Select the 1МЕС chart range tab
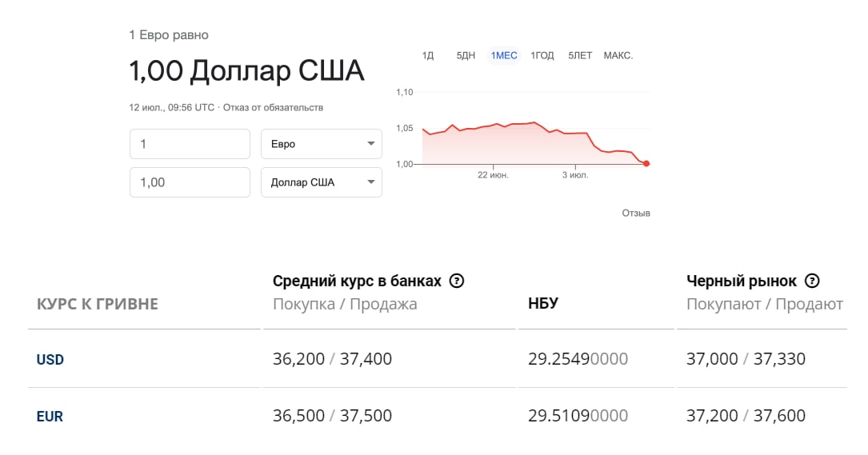The image size is (868, 455). point(504,56)
